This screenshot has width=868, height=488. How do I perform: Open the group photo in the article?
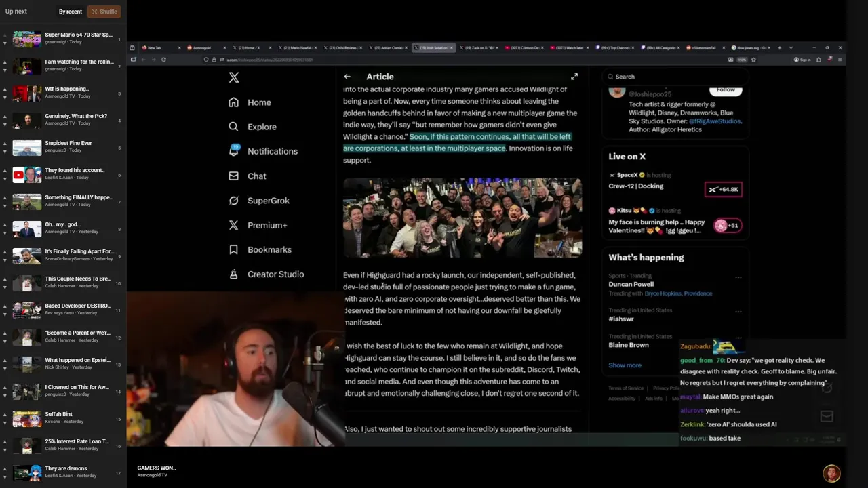point(462,218)
